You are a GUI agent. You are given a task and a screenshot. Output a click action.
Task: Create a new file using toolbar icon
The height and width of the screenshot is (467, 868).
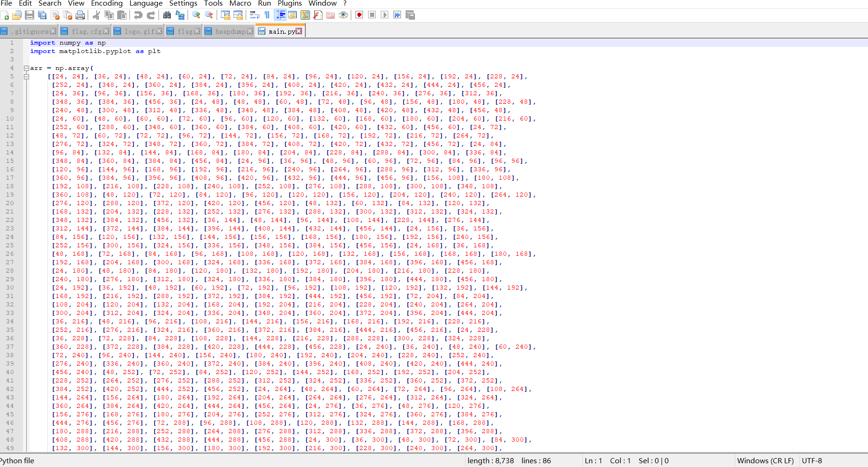pos(5,15)
